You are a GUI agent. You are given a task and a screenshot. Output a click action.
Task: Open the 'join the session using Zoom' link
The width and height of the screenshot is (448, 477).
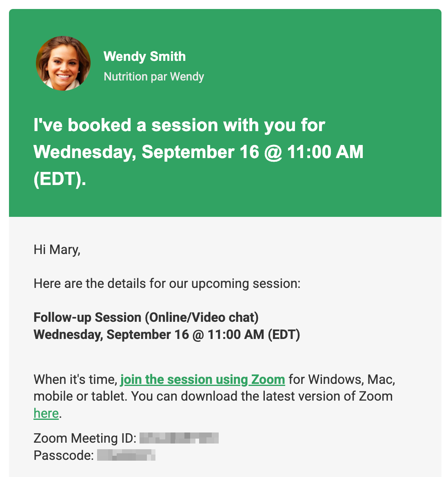pyautogui.click(x=203, y=379)
